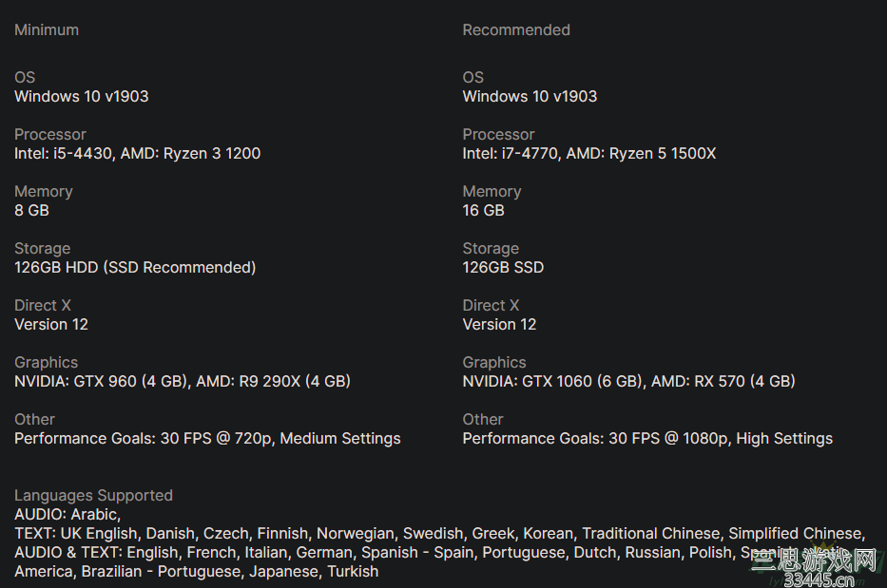The image size is (887, 588).
Task: Click the 1080p High Settings performance goal
Action: 647,438
